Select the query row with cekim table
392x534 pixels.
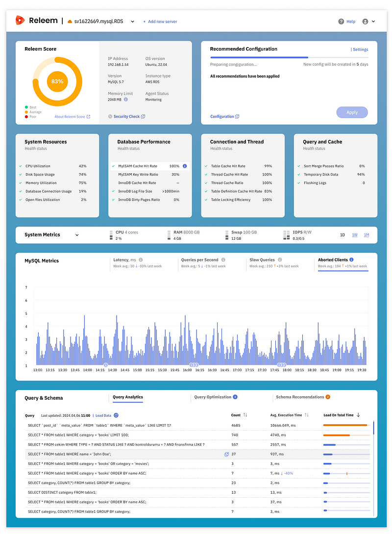pyautogui.click(x=197, y=445)
